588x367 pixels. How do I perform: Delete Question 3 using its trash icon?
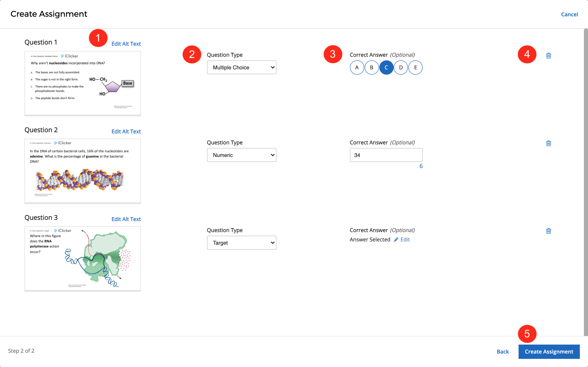point(549,231)
